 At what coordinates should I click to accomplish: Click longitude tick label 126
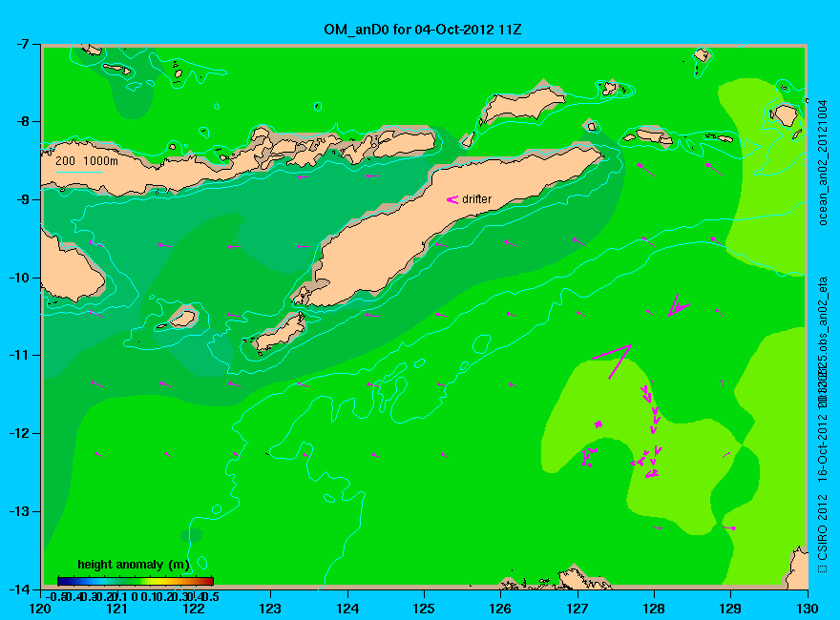[x=500, y=609]
